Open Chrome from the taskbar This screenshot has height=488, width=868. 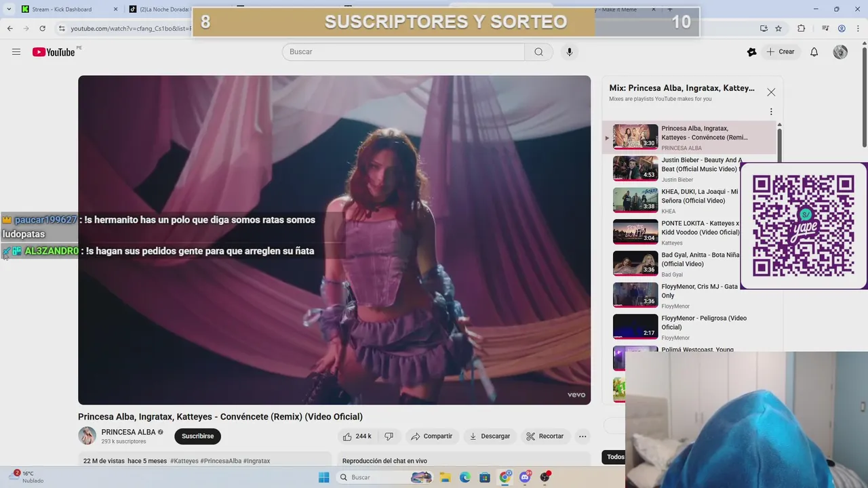tap(505, 477)
